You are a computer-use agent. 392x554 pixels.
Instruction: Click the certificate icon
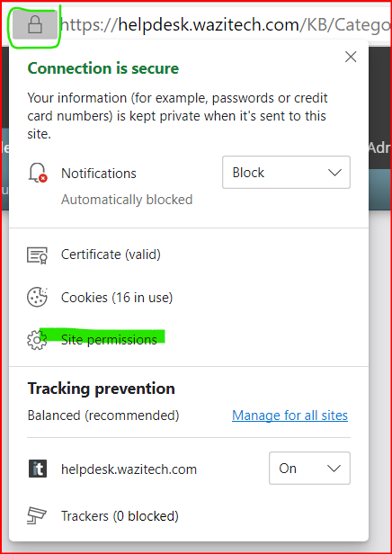[x=37, y=255]
